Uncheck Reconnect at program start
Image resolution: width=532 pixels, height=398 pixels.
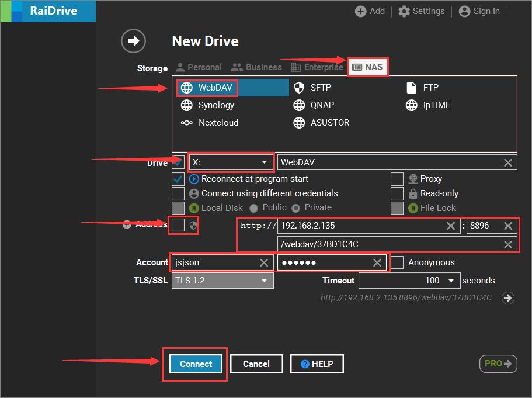point(178,179)
